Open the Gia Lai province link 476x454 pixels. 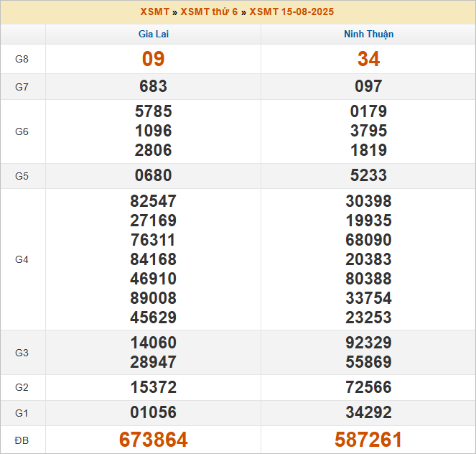click(x=154, y=34)
